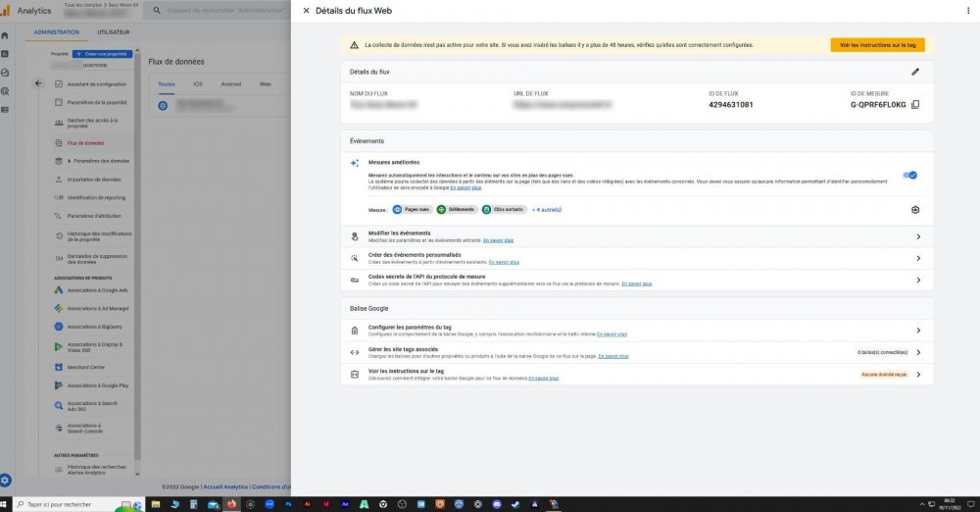Click the Créer des événements personnalisés sparkle icon
This screenshot has height=512, width=980.
pos(355,258)
